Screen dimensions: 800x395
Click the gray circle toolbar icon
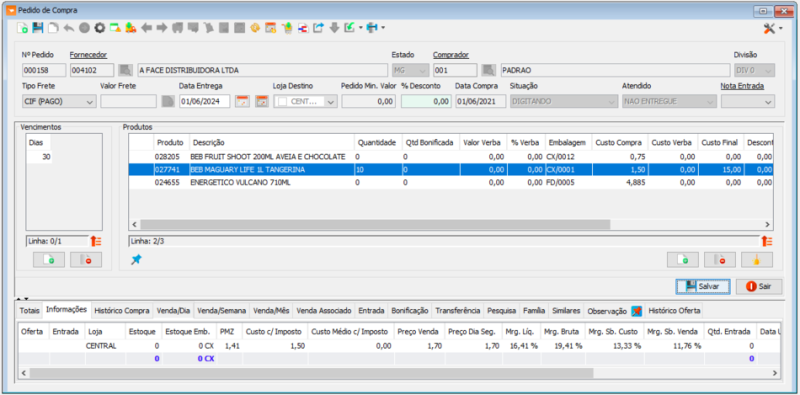click(x=84, y=28)
